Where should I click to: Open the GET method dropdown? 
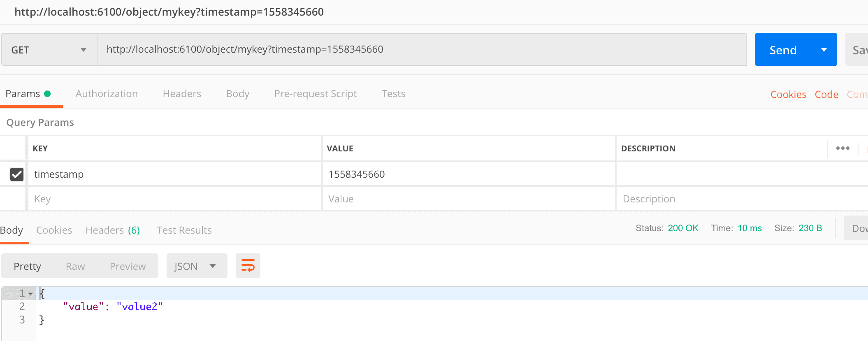pyautogui.click(x=49, y=50)
